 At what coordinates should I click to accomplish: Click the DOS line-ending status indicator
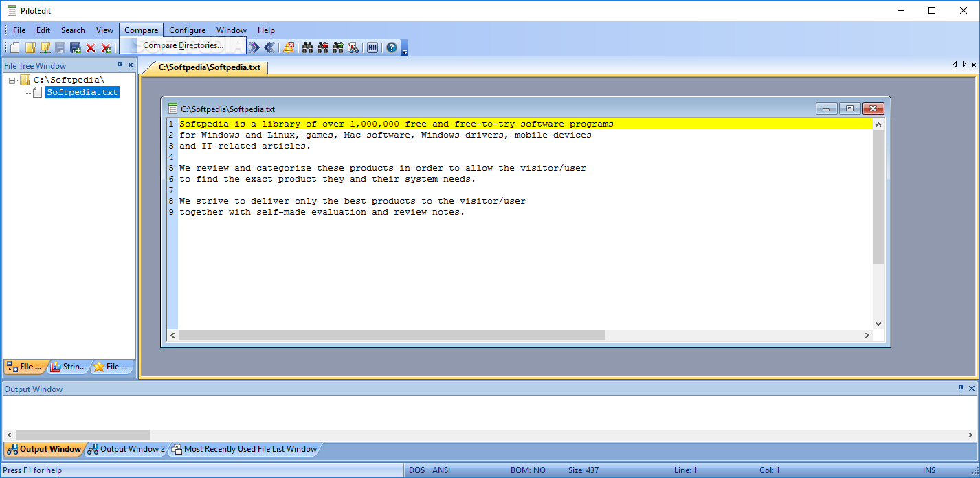[x=417, y=470]
